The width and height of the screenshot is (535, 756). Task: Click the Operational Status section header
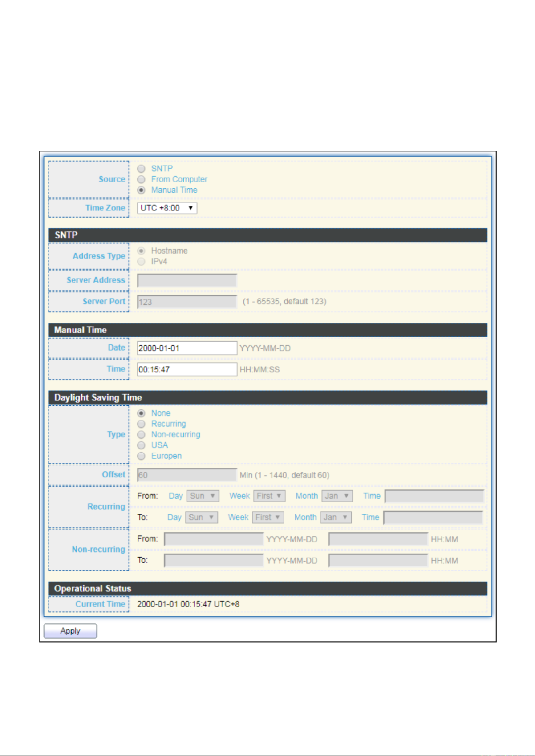tap(268, 588)
